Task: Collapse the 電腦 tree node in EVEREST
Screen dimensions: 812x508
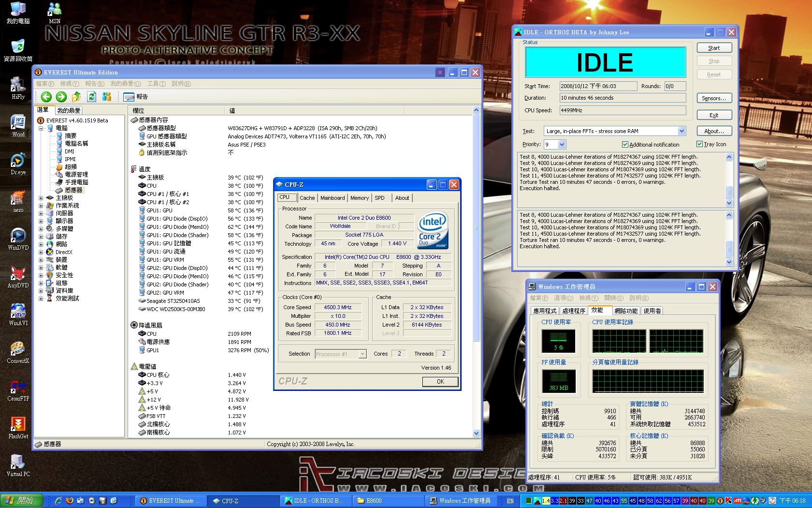Action: (41, 128)
